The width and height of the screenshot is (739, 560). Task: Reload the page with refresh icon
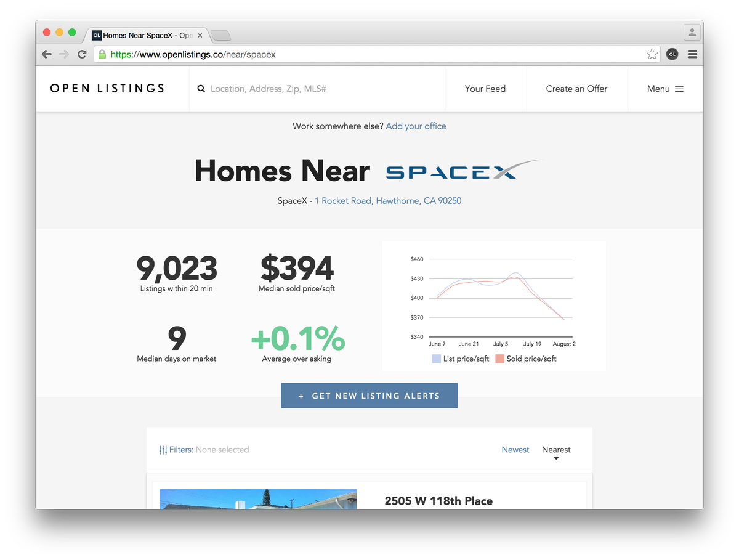(x=82, y=54)
